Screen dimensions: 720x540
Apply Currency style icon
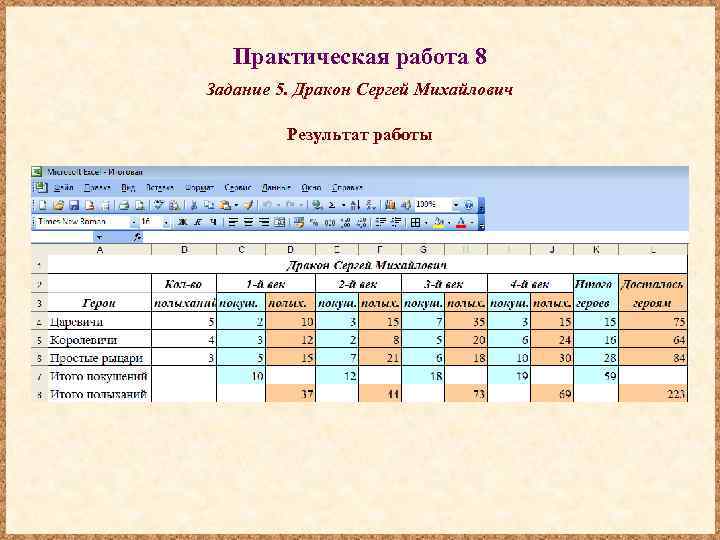[x=298, y=223]
